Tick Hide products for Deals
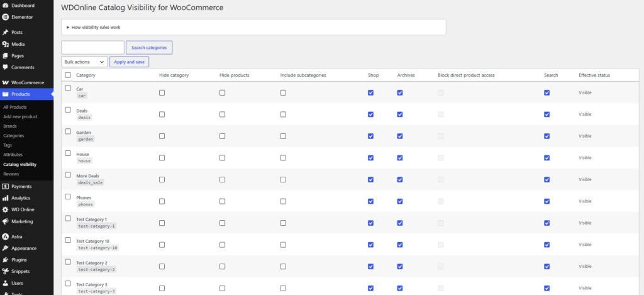644x295 pixels. pos(222,114)
